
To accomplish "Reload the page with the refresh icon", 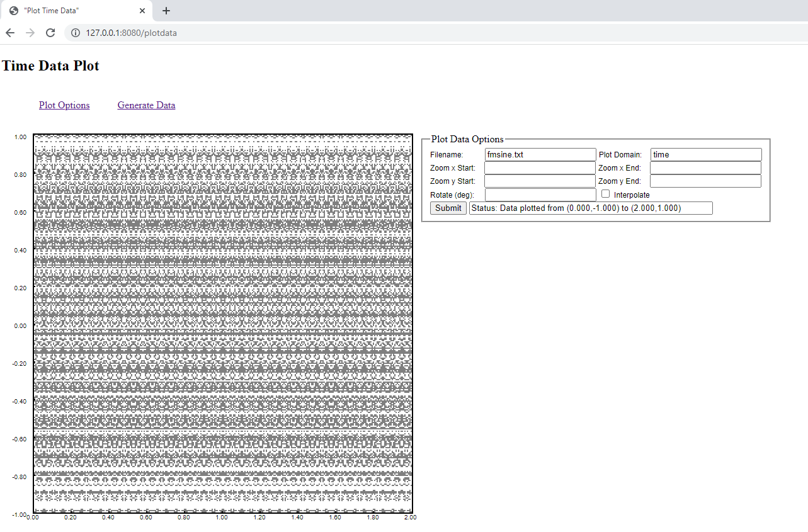I will (x=50, y=33).
